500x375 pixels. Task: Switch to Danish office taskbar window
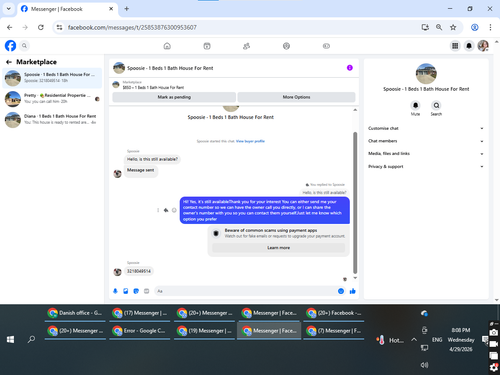75,313
